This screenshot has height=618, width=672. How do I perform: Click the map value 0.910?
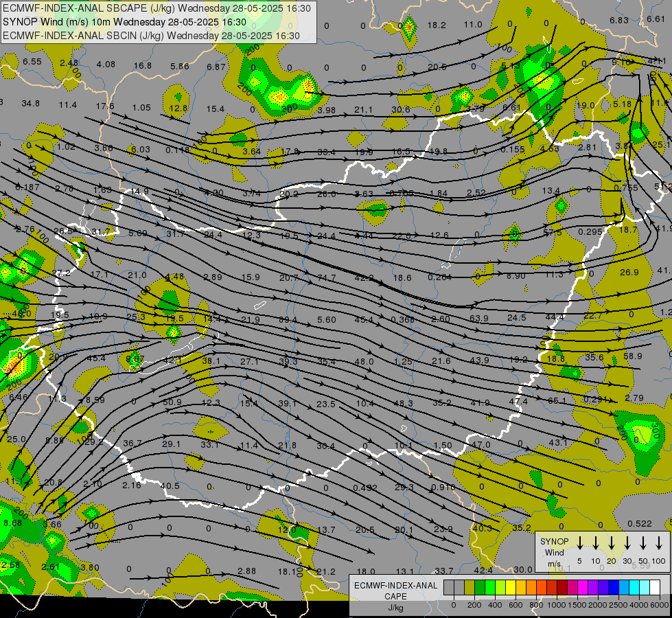[x=443, y=488]
